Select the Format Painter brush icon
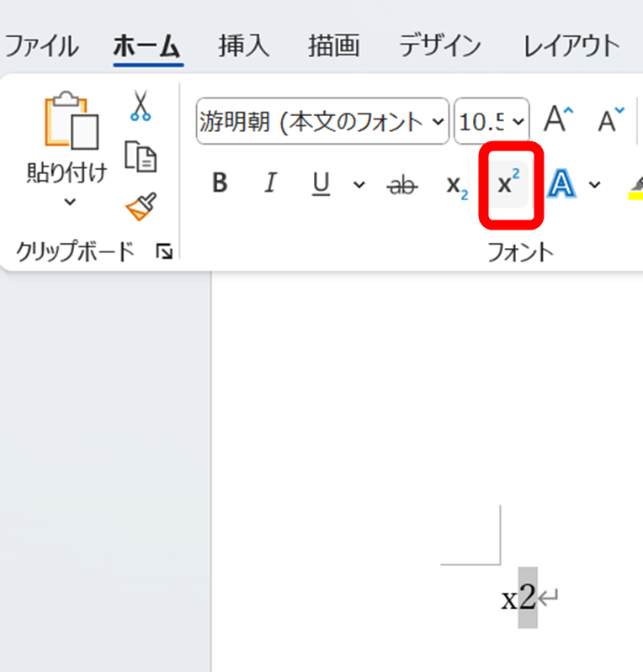 140,207
